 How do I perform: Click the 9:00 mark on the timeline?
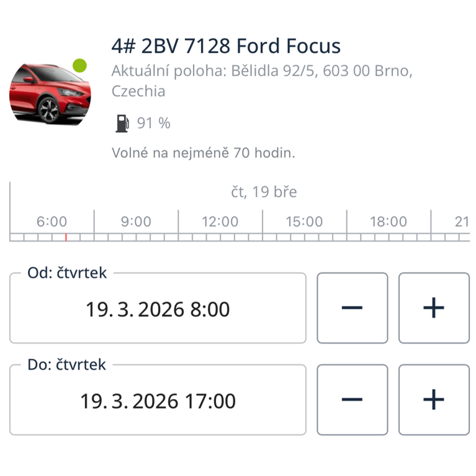coord(136,222)
